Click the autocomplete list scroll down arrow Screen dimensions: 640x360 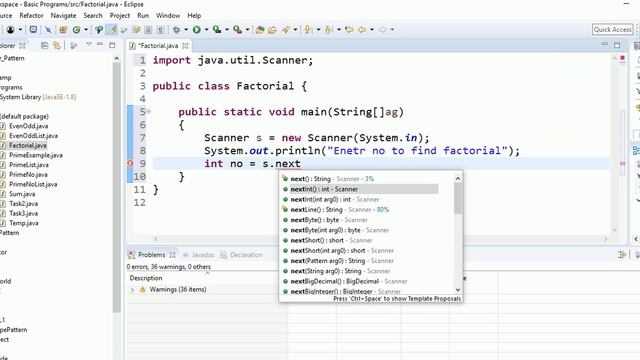click(x=458, y=289)
